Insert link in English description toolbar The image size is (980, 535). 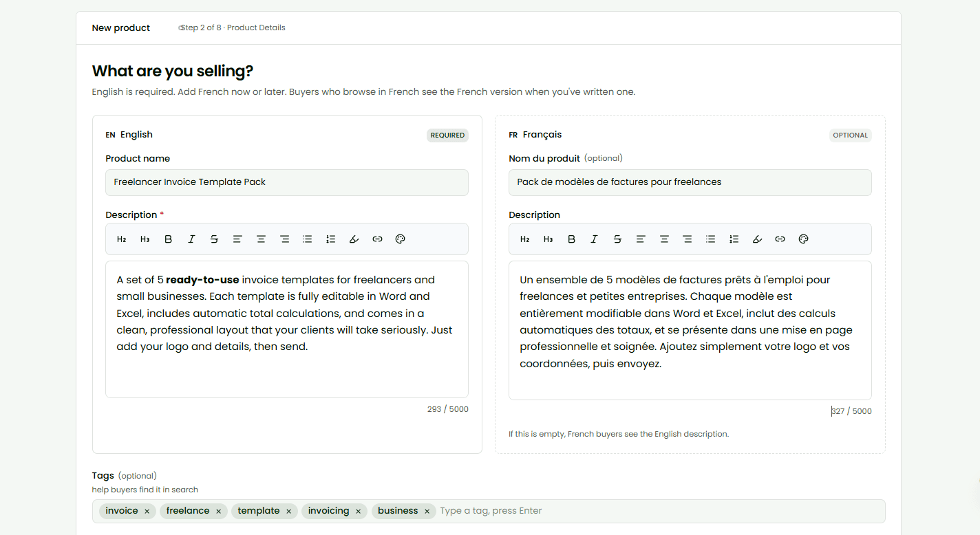(377, 239)
